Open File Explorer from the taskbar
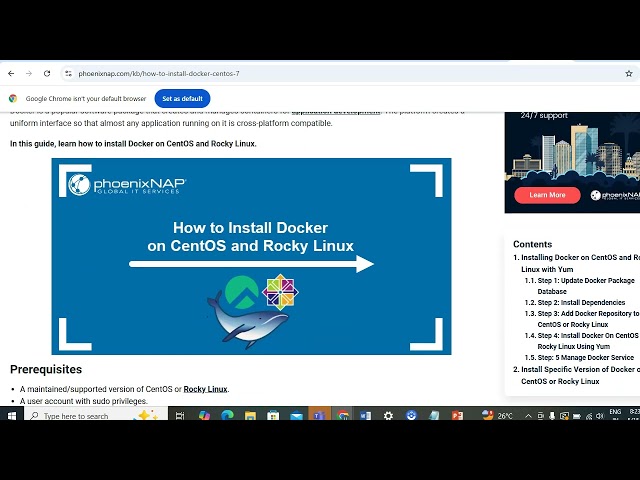 (250, 415)
